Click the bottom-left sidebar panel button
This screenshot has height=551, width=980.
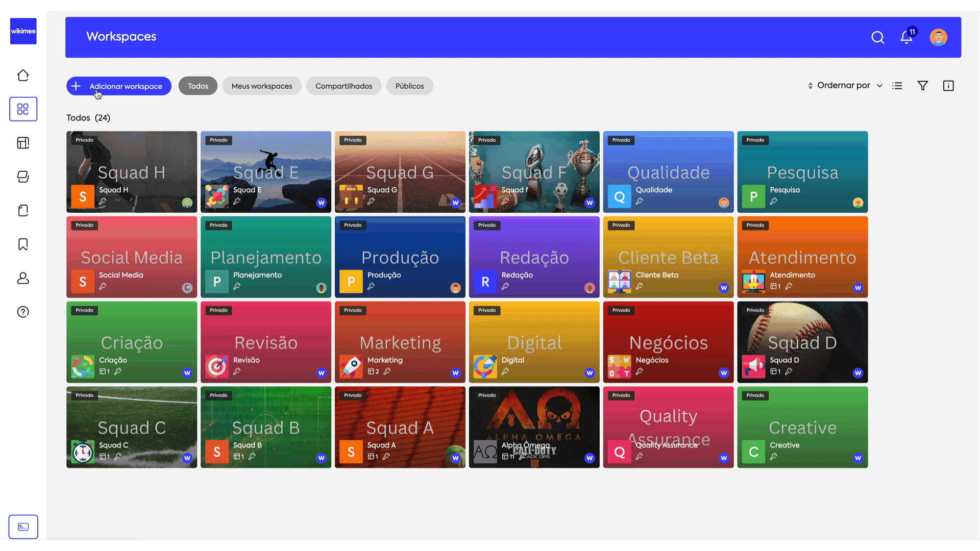[23, 527]
